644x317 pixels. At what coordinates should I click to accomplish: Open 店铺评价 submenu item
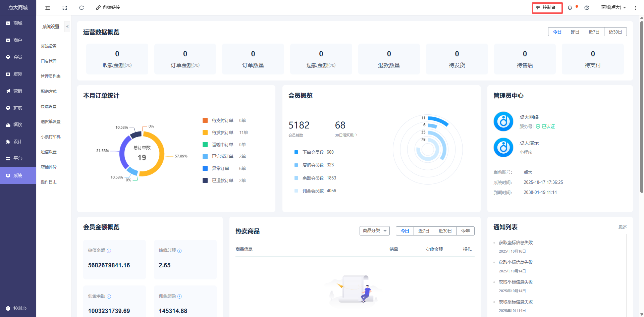49,167
